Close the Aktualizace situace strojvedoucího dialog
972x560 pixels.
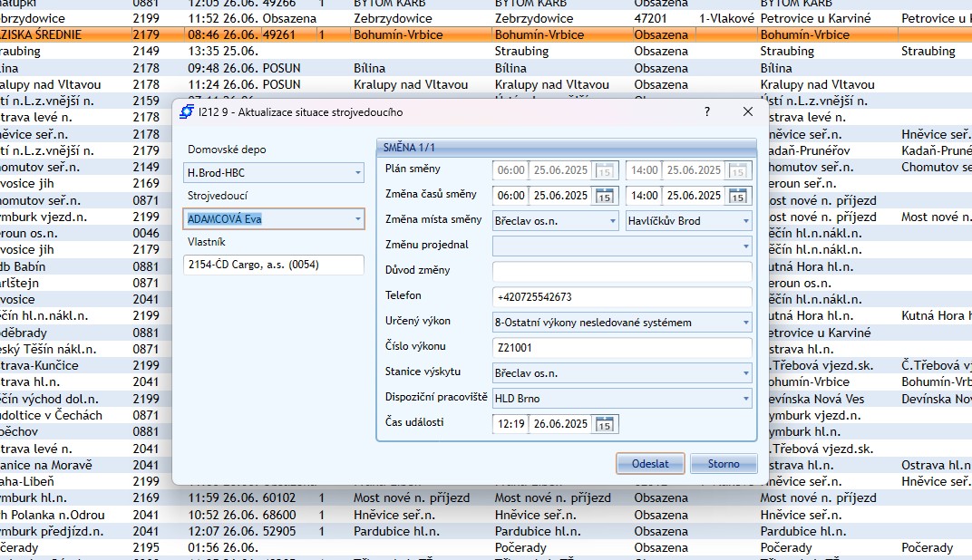point(748,111)
